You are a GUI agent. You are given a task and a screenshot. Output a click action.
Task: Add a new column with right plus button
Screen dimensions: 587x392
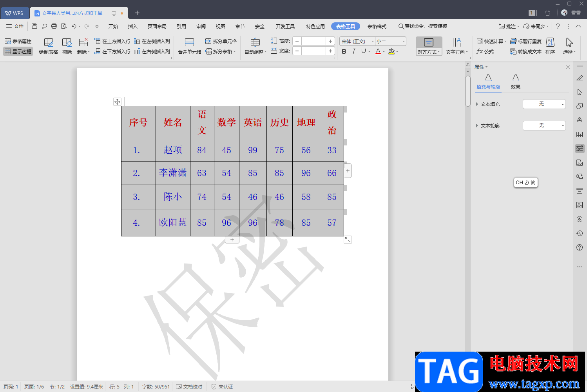[x=348, y=171]
